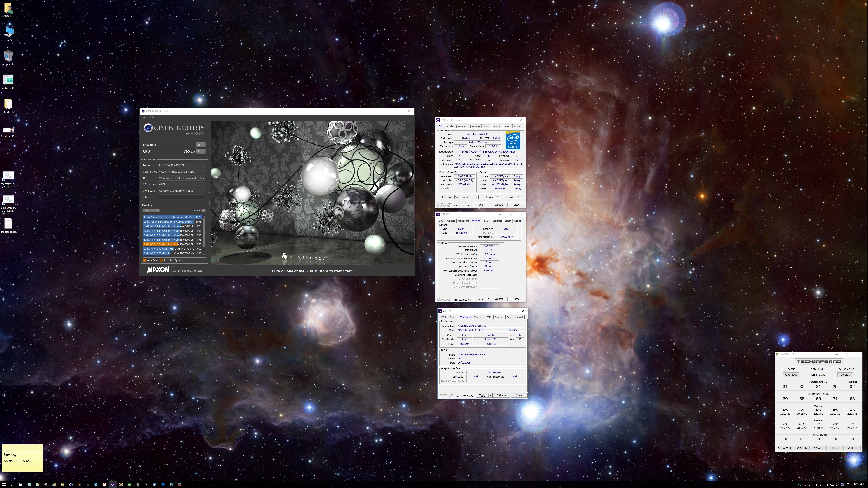Open the 6600k test folder on desktop
This screenshot has height=488, width=868.
pyautogui.click(x=8, y=10)
